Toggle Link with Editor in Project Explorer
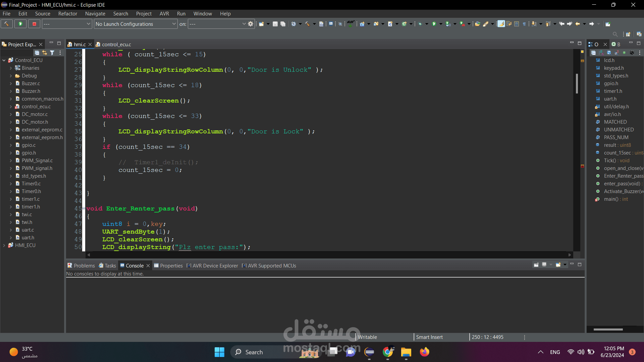644x362 pixels. 45,53
